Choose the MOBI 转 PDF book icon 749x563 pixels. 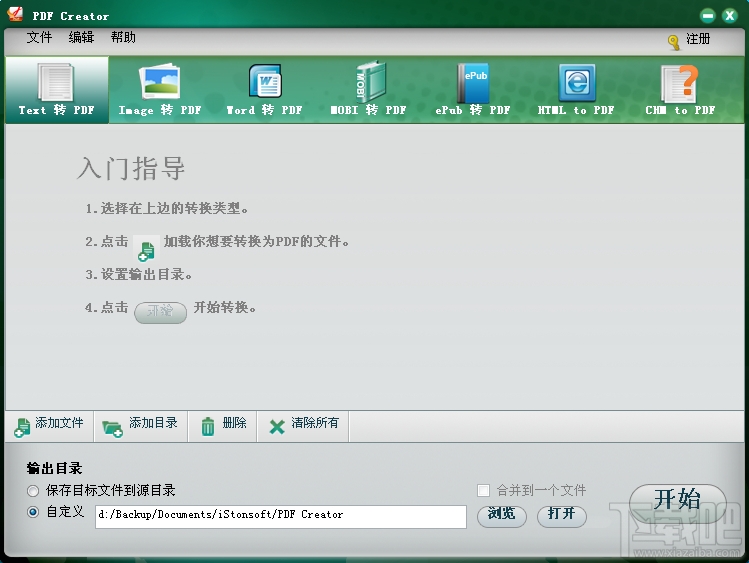[x=370, y=82]
